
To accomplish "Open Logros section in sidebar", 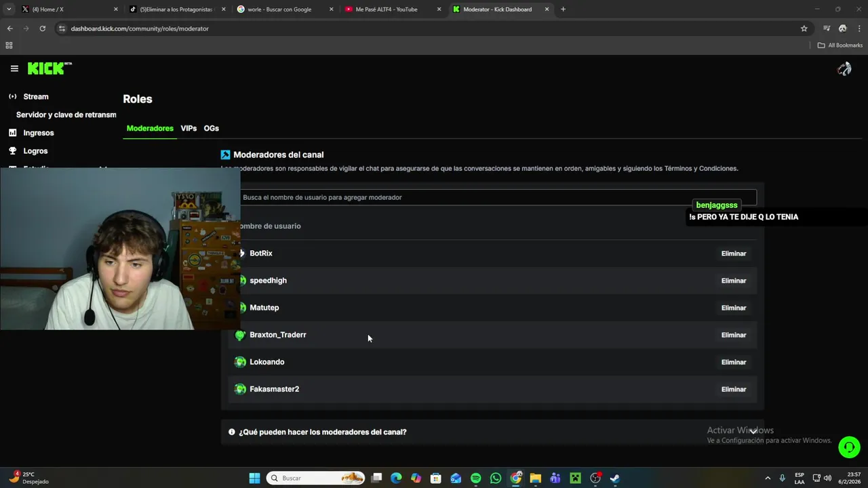I will [x=35, y=150].
